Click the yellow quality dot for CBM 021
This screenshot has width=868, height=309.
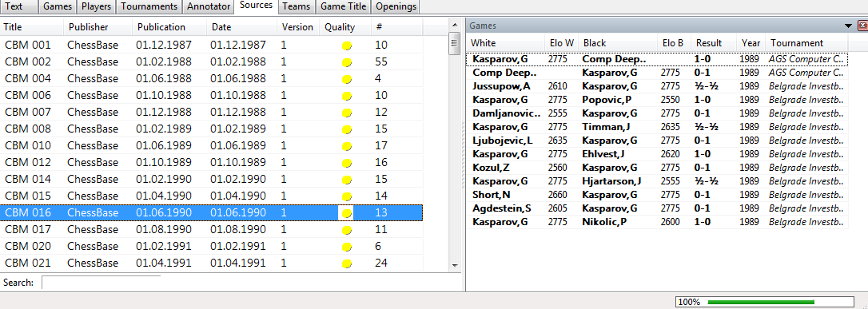pyautogui.click(x=347, y=263)
